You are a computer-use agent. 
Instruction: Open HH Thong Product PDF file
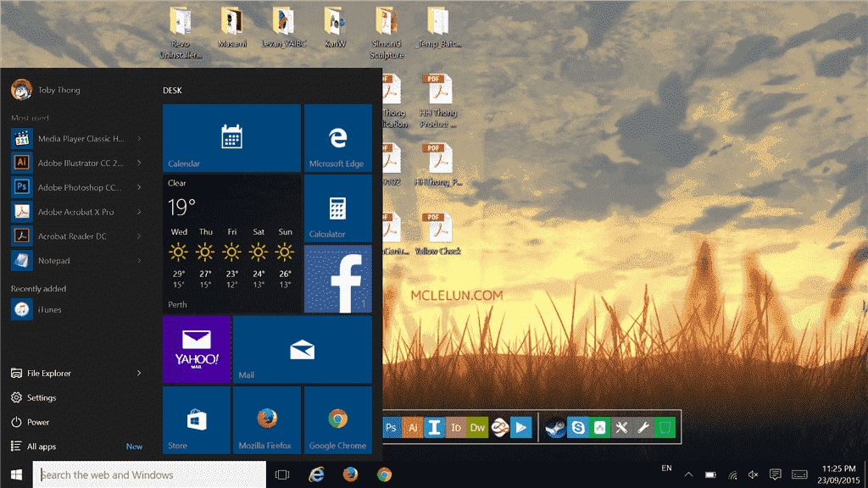[x=438, y=102]
